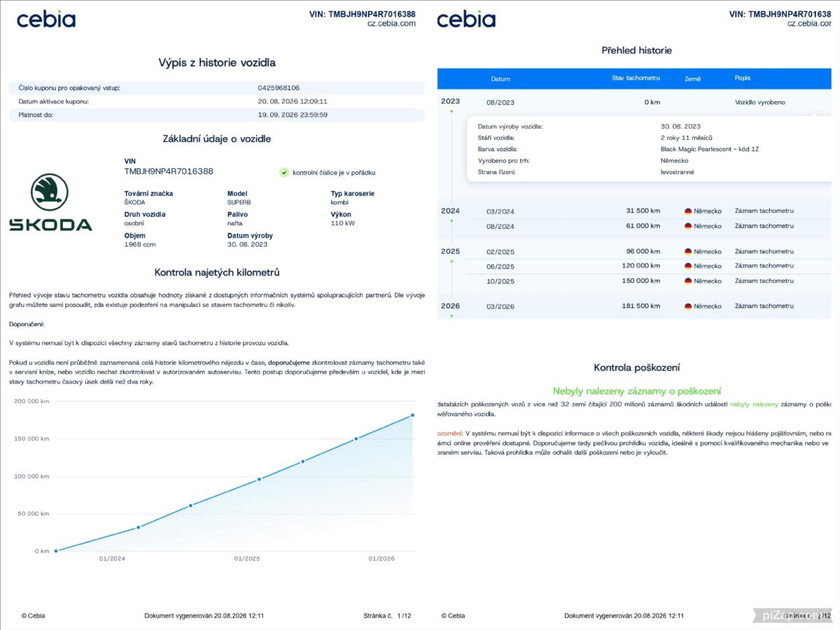Select the 08/2023 Vozidlo vyrobeno row

pos(638,102)
